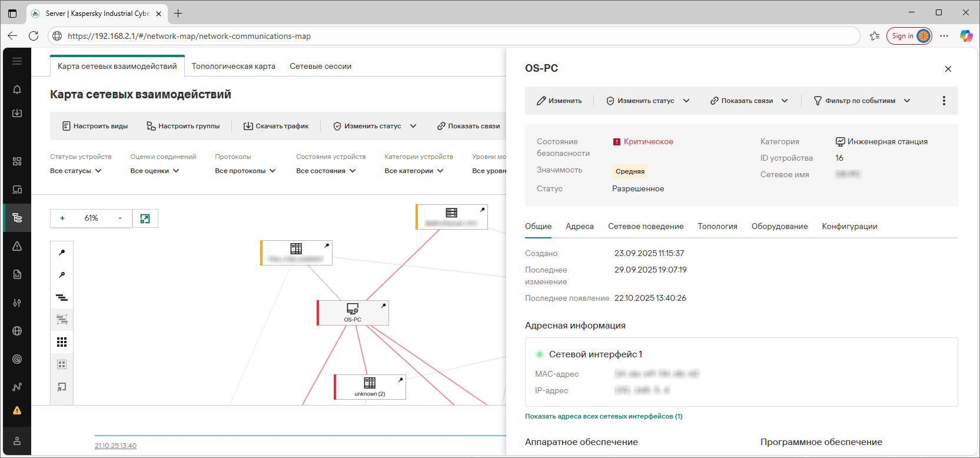The image size is (980, 458).
Task: Open the notifications bell in sidebar
Action: point(17,89)
